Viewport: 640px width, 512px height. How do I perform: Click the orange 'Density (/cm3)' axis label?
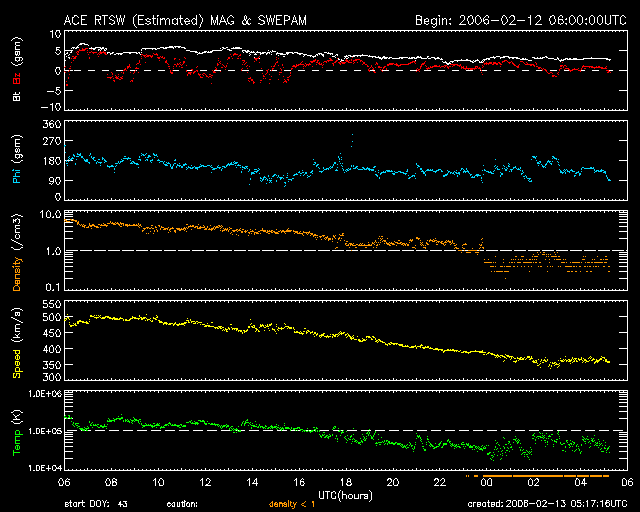(17, 252)
